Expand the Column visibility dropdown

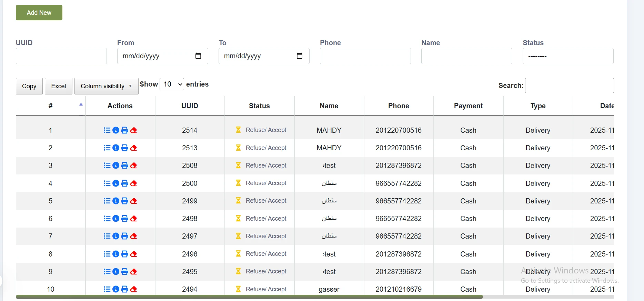[106, 86]
